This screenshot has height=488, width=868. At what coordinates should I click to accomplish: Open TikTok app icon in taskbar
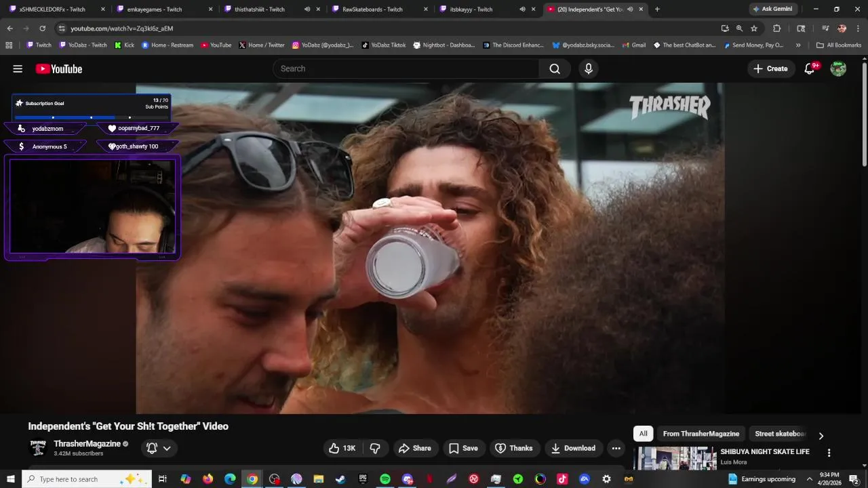coord(562,479)
